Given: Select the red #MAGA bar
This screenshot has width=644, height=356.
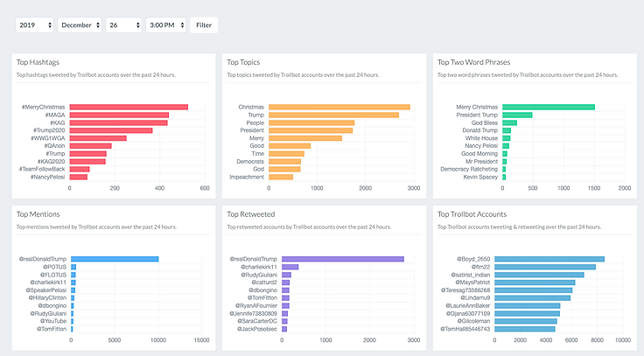Looking at the screenshot, I should pyautogui.click(x=119, y=115).
